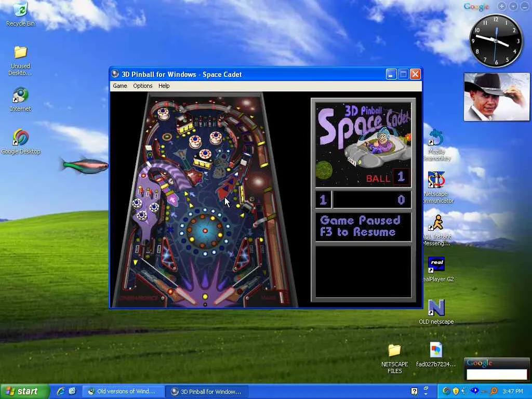Select the Unused Desktop folder icon

[x=20, y=61]
